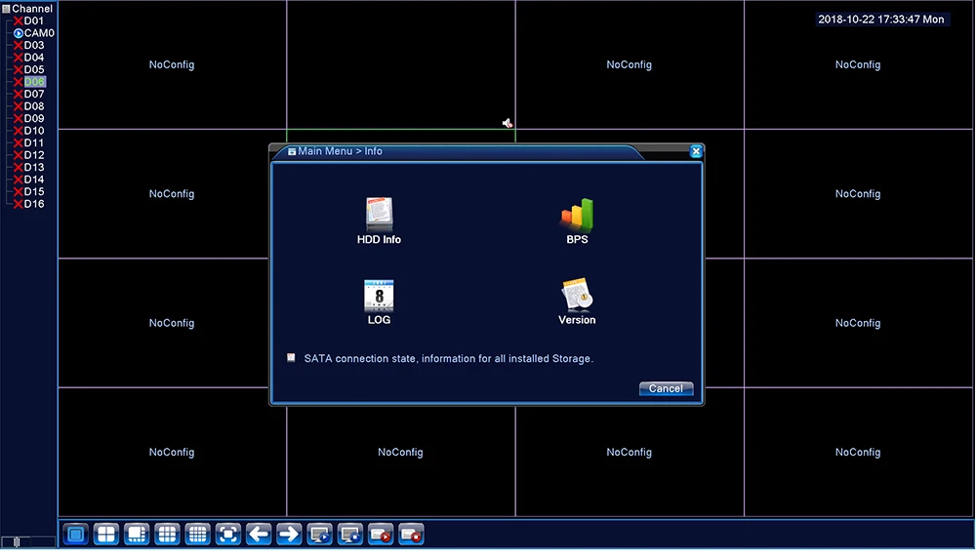Go to previous page with left arrow
The image size is (976, 560).
(259, 534)
